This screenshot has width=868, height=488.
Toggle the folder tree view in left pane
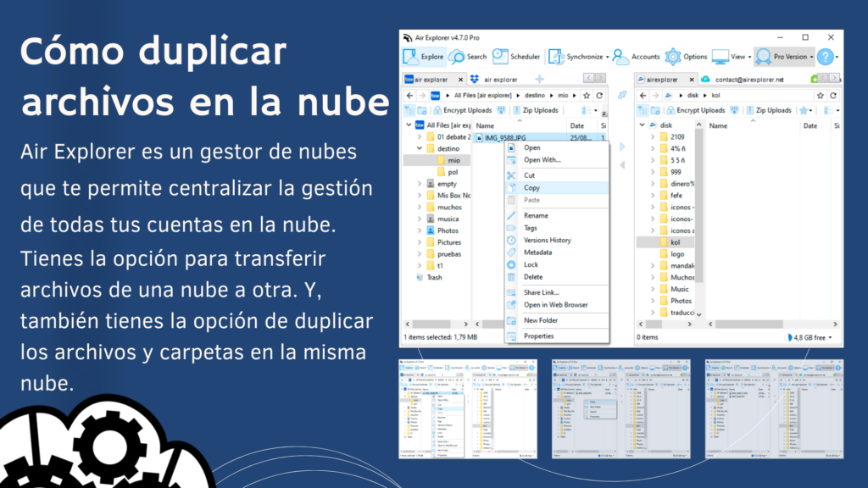[x=409, y=110]
